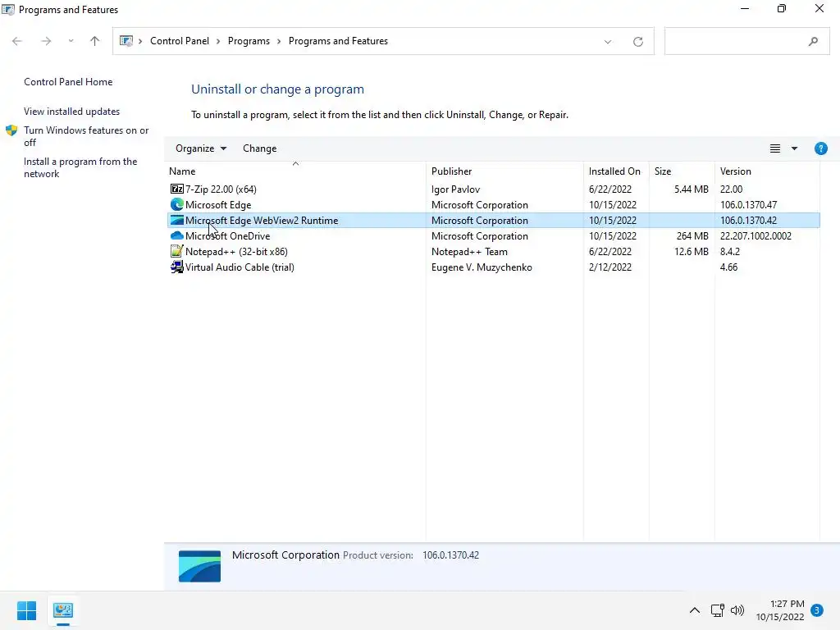Select the Microsoft OneDrive entry
This screenshot has height=630, width=840.
(x=228, y=235)
